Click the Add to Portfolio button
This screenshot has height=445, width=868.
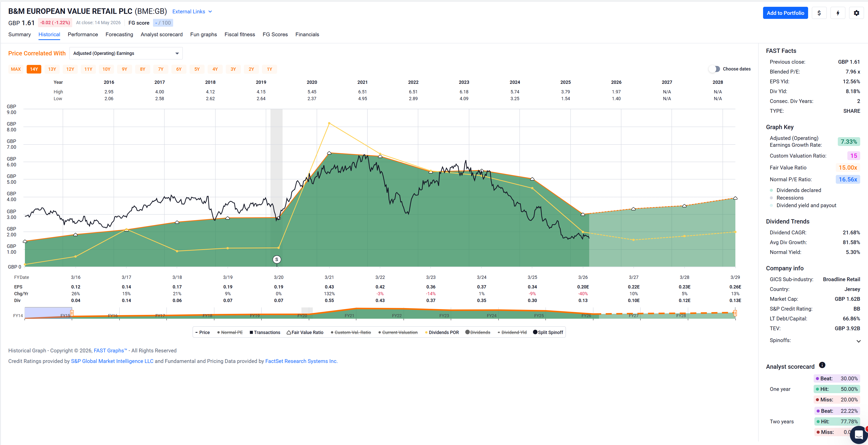[785, 13]
